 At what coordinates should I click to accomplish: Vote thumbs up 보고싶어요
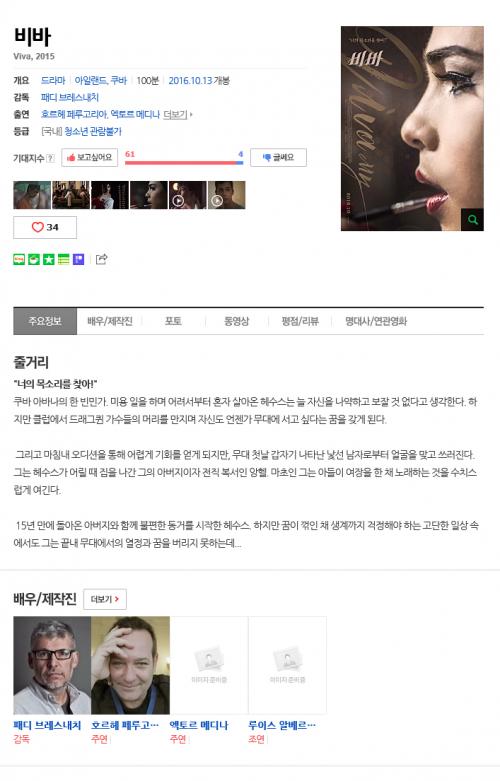90,157
